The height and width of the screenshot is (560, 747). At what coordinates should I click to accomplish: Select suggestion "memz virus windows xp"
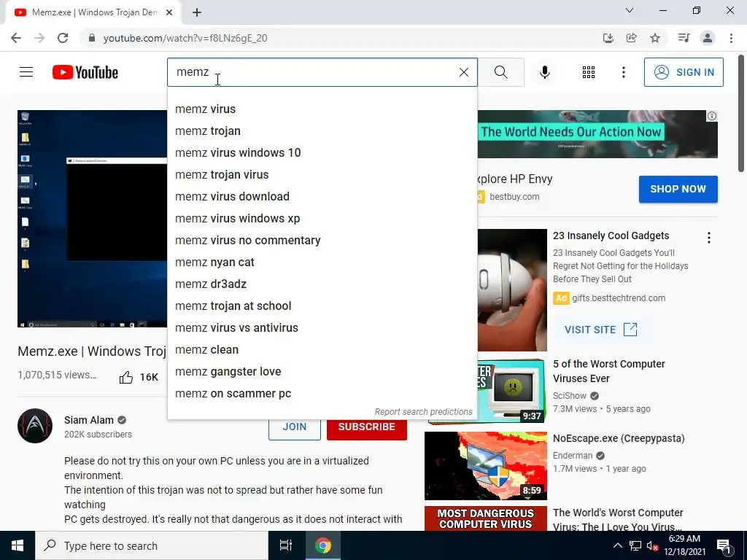click(322, 219)
